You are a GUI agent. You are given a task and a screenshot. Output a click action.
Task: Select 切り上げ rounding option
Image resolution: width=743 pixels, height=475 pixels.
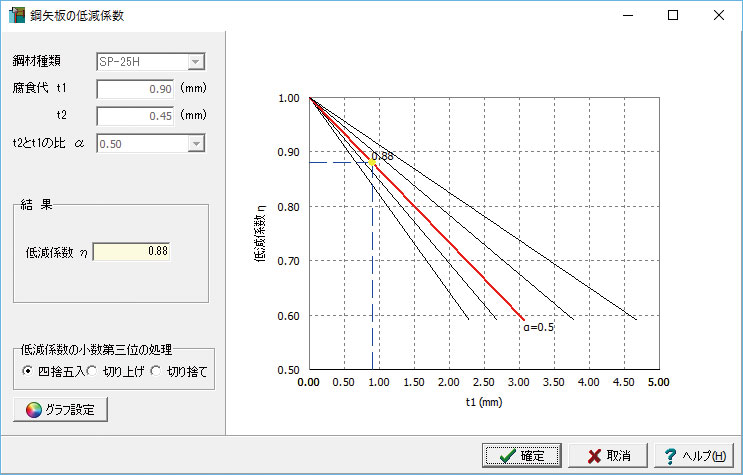pyautogui.click(x=92, y=371)
